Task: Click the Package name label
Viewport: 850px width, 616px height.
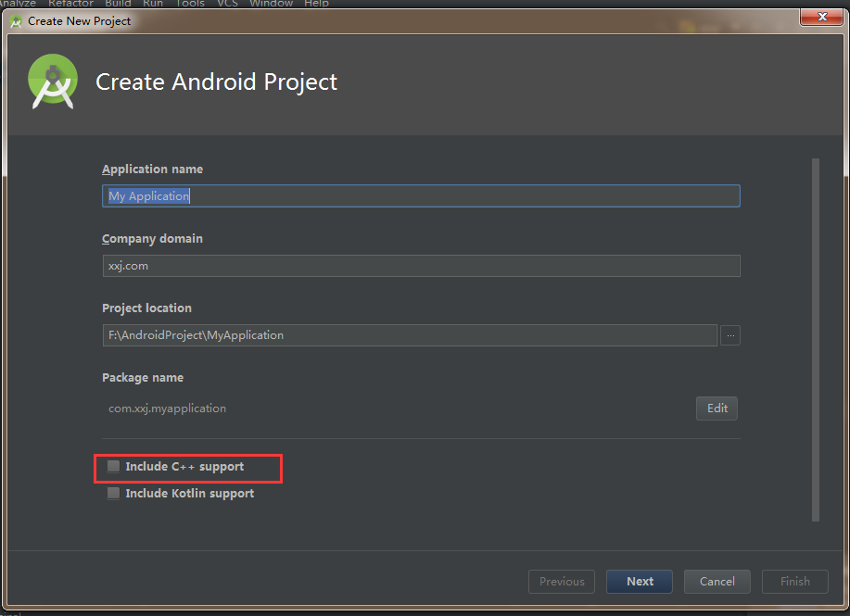Action: (x=143, y=378)
